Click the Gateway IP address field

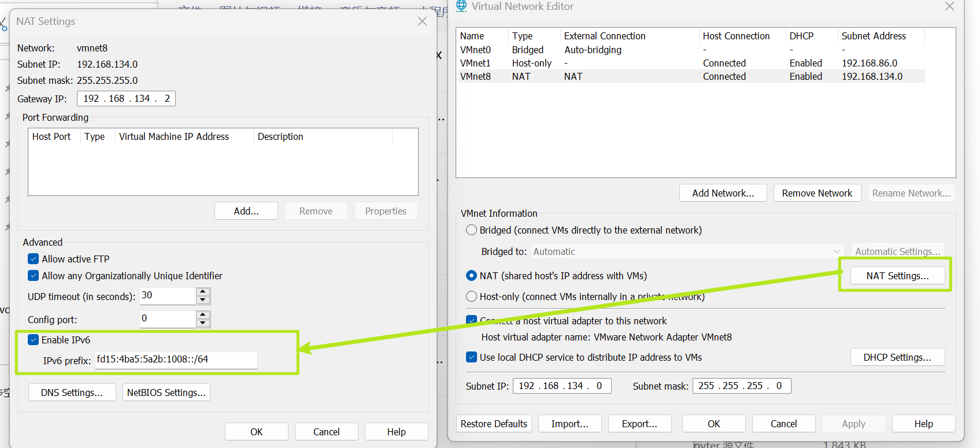pyautogui.click(x=126, y=98)
